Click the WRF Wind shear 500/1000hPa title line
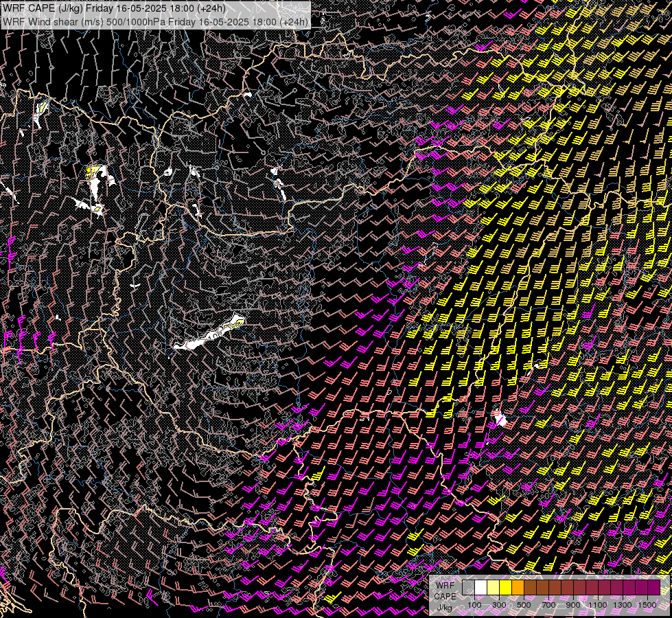The height and width of the screenshot is (618, 672). pyautogui.click(x=156, y=21)
